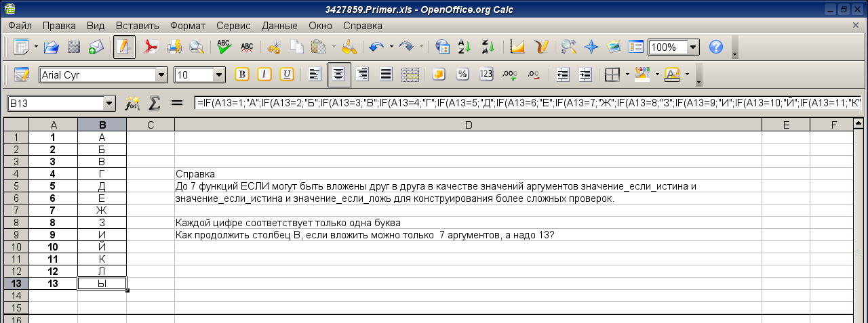The height and width of the screenshot is (323, 868).
Task: Click the Sum sigma button
Action: pyautogui.click(x=155, y=103)
